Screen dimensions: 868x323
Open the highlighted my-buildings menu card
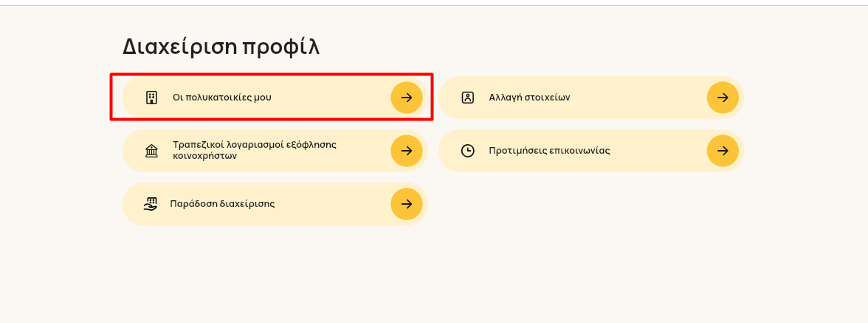coord(275,98)
